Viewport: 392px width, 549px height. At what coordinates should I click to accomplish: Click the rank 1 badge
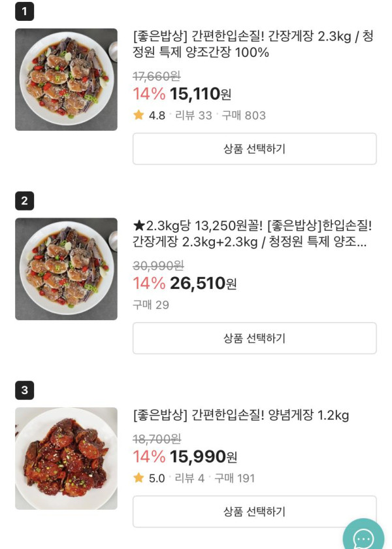point(24,11)
